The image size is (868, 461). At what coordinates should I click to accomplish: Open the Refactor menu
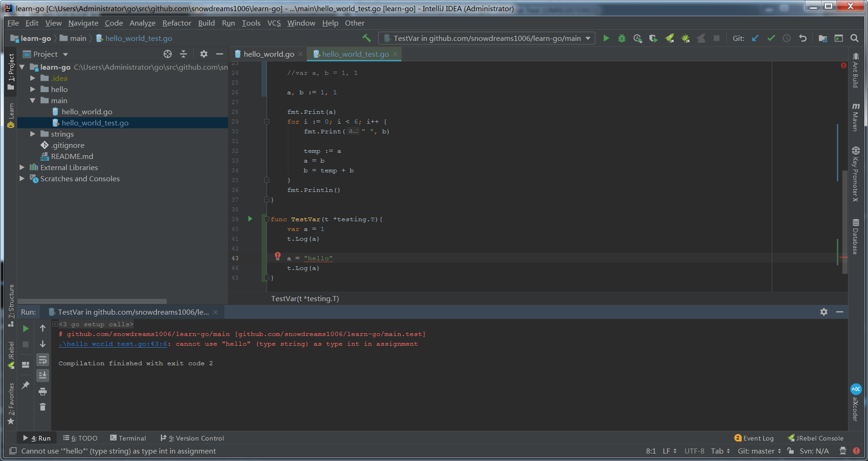[176, 23]
